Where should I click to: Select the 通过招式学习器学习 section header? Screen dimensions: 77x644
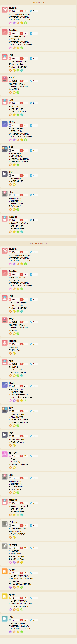point(38,243)
